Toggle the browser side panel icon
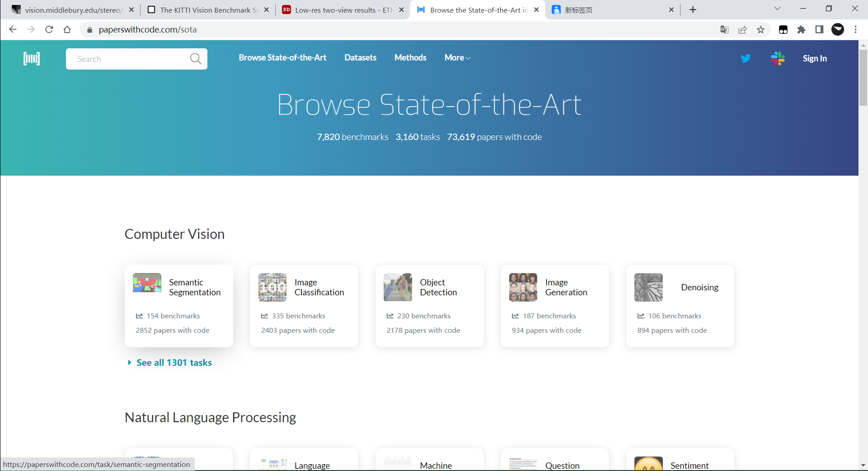The image size is (868, 471). tap(819, 30)
